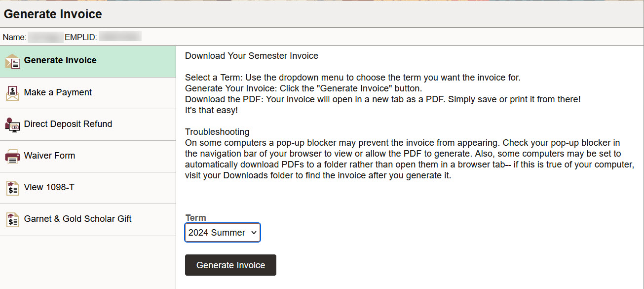Click the Term field label
This screenshot has height=289, width=644.
(196, 218)
